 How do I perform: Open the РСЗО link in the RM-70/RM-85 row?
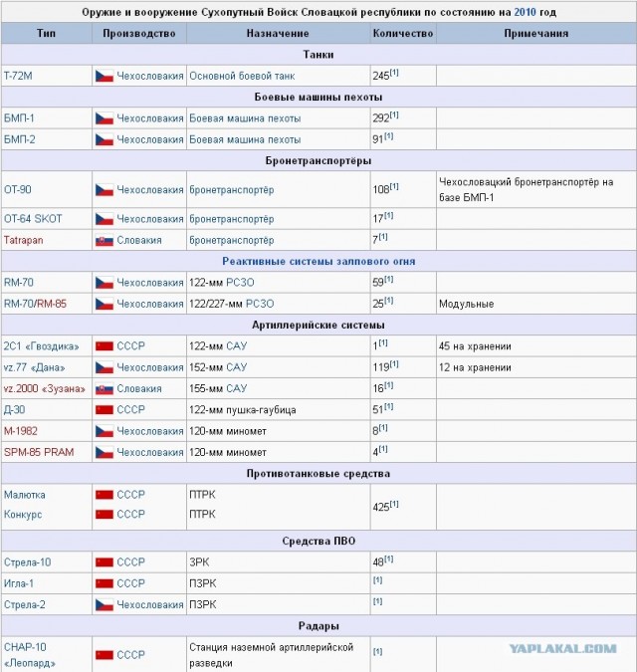(x=260, y=304)
